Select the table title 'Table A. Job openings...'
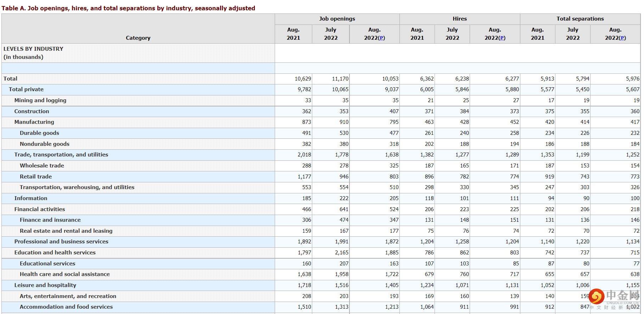Screen dimensions: 644x314 click(128, 8)
